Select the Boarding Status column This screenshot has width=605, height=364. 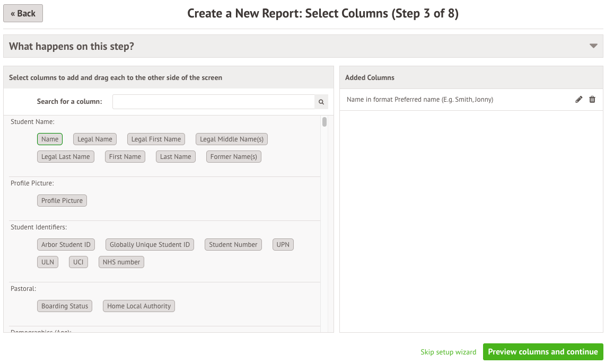[x=65, y=306]
